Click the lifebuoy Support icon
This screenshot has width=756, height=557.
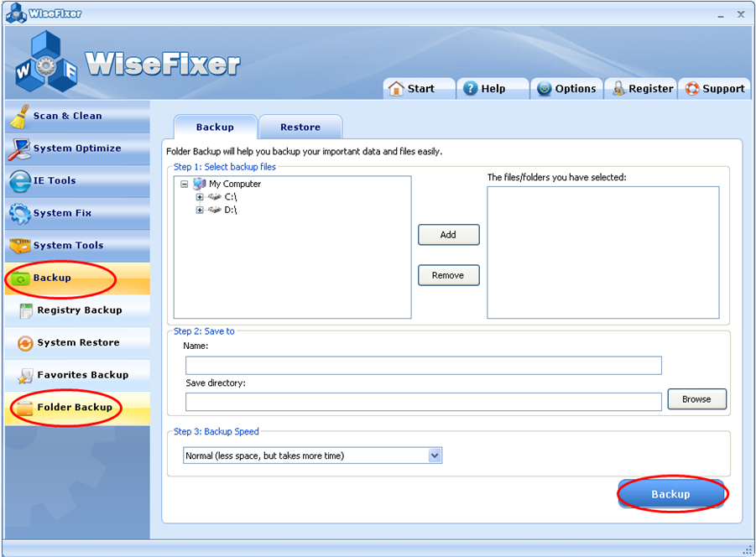[692, 89]
